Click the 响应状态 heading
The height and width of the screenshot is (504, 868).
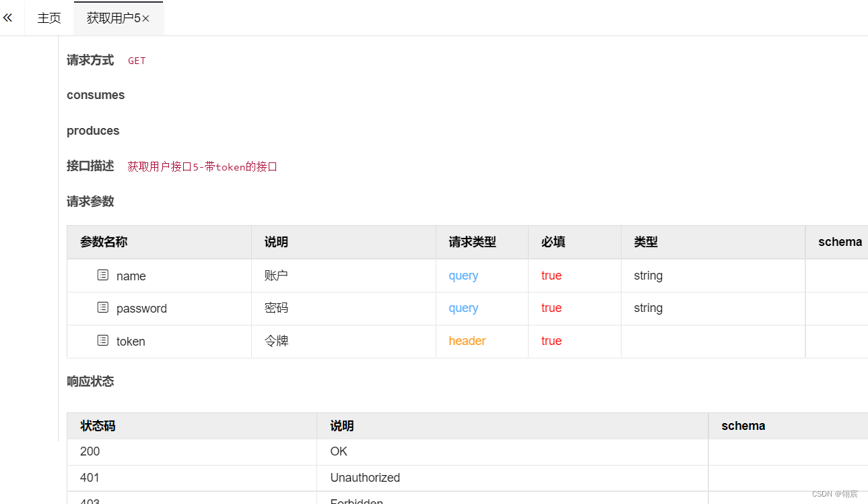click(90, 381)
